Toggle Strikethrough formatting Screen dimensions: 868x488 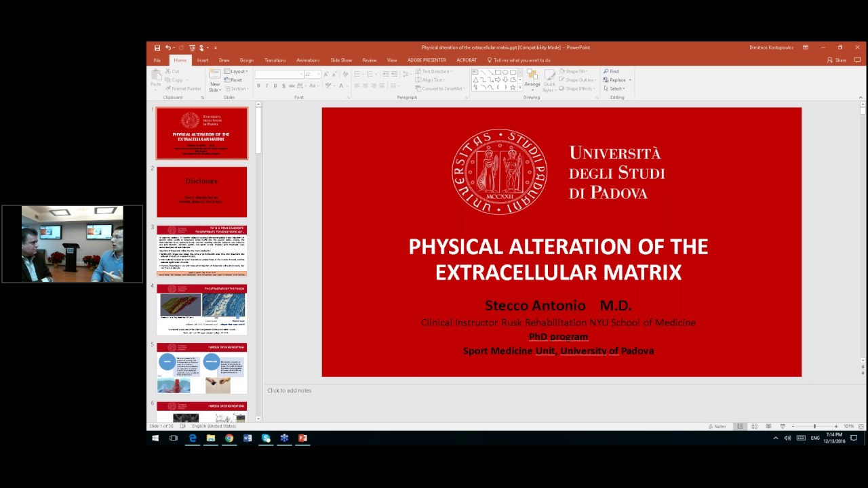coord(292,86)
